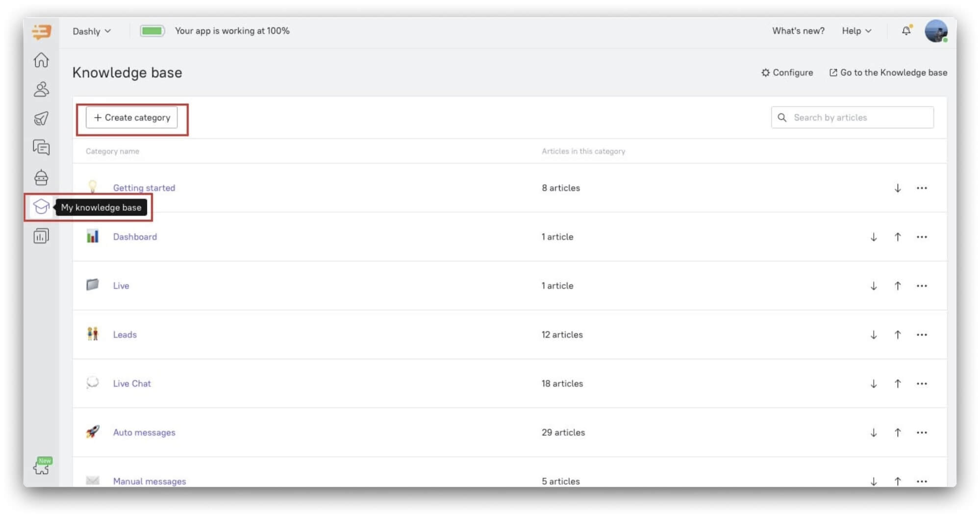Open the Getting started category
980x517 pixels.
point(144,188)
